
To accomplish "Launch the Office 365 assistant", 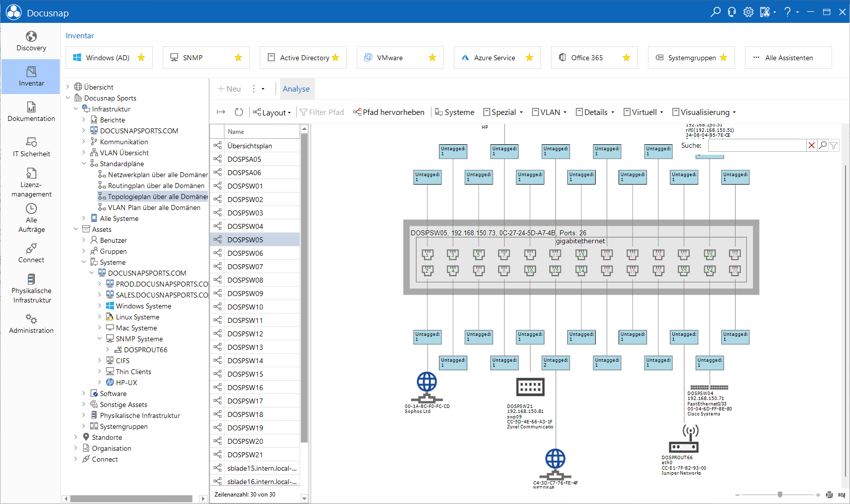I will click(x=594, y=58).
